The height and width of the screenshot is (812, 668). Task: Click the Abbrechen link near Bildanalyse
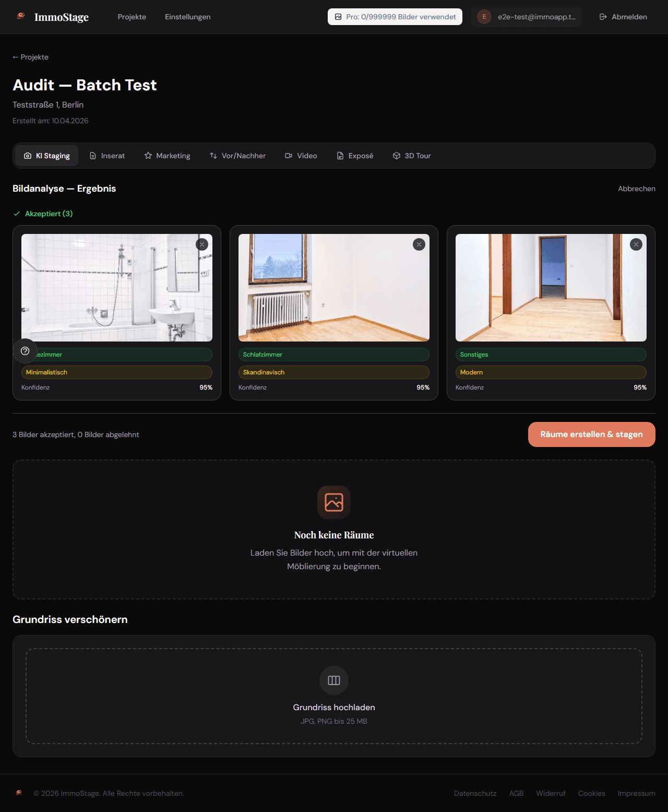(x=637, y=189)
